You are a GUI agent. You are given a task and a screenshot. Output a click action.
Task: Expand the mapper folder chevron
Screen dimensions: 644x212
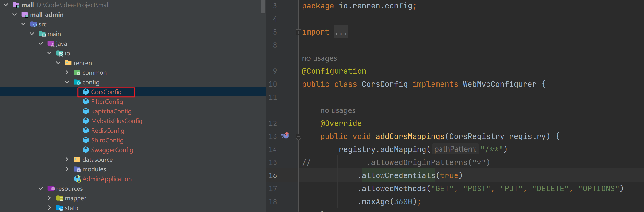pos(50,198)
